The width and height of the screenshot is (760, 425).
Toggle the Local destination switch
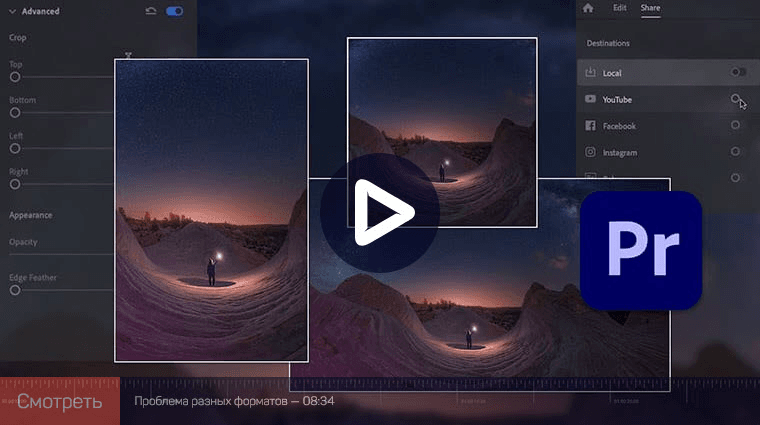738,72
